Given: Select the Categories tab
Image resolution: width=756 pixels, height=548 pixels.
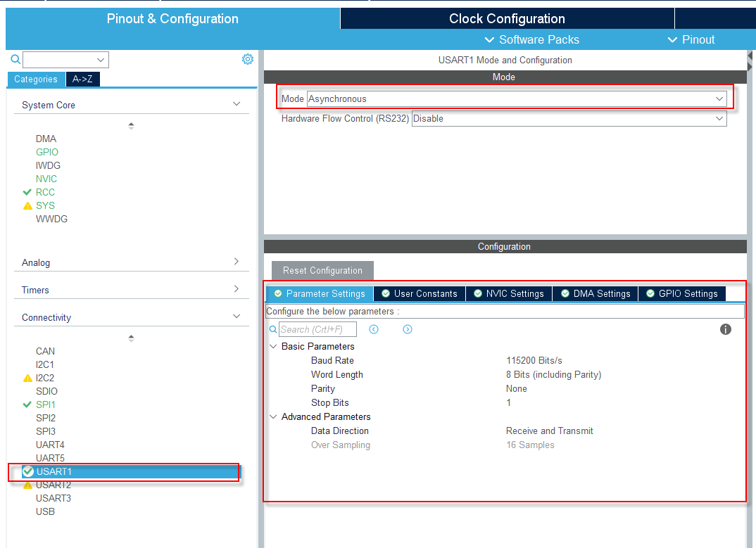Looking at the screenshot, I should 36,79.
